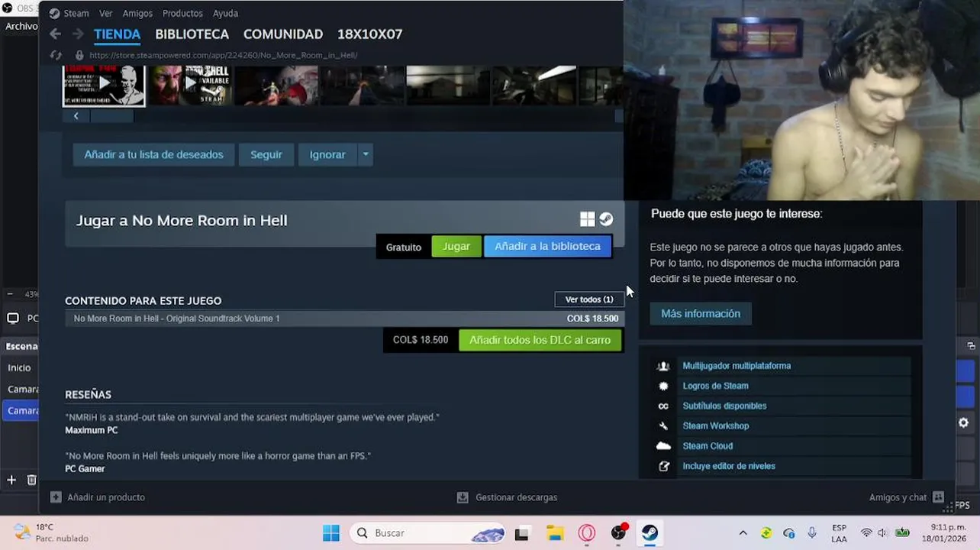Click the OBS settings gear icon
Image resolution: width=980 pixels, height=550 pixels.
963,422
